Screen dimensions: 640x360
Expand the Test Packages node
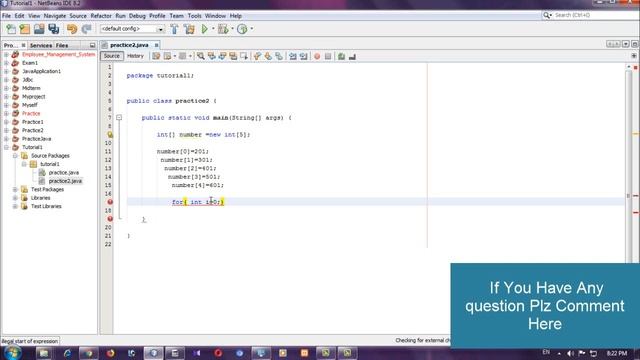pos(15,189)
